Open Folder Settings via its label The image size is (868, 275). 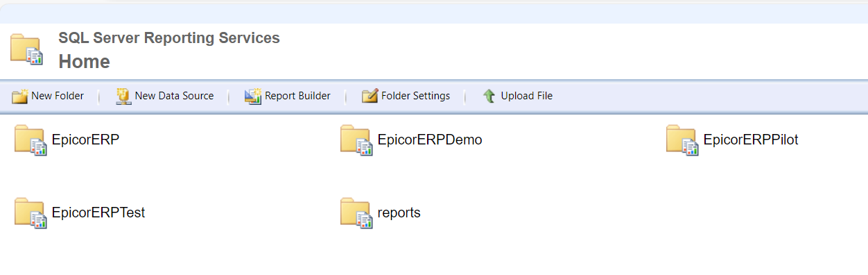(x=415, y=97)
